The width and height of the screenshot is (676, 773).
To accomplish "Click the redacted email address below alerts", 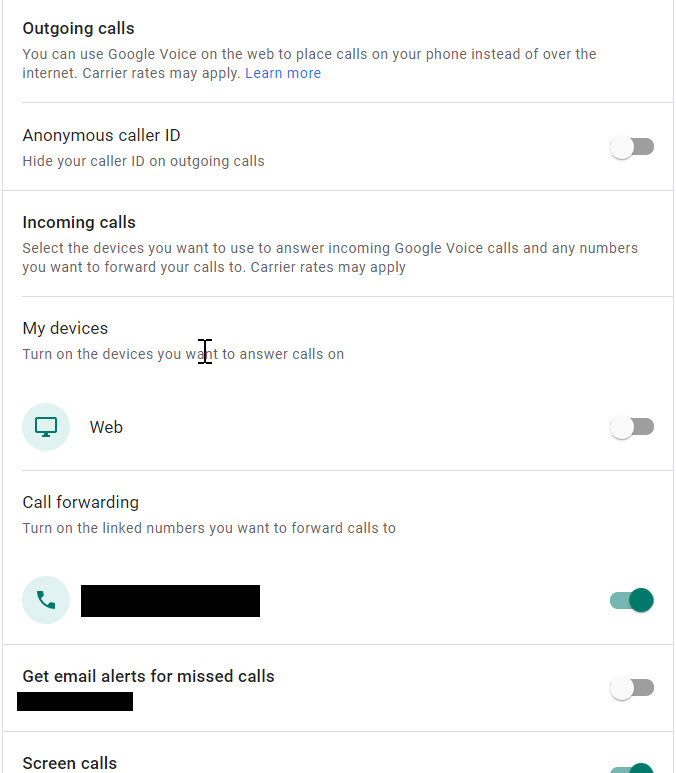I will pos(75,702).
